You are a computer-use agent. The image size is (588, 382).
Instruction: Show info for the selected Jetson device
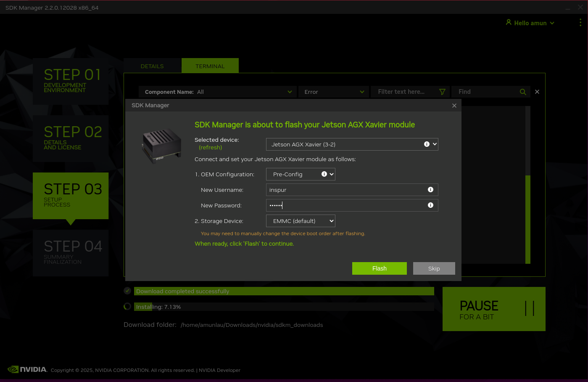pyautogui.click(x=427, y=144)
